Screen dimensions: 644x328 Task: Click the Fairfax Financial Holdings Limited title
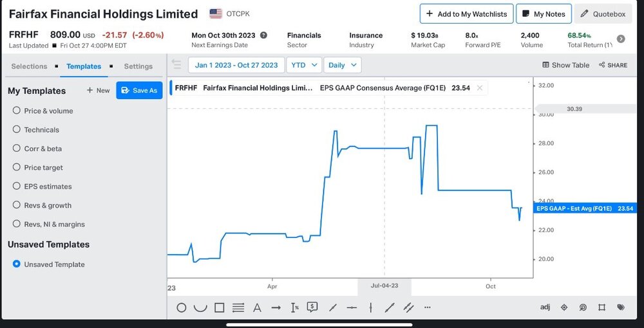(103, 14)
